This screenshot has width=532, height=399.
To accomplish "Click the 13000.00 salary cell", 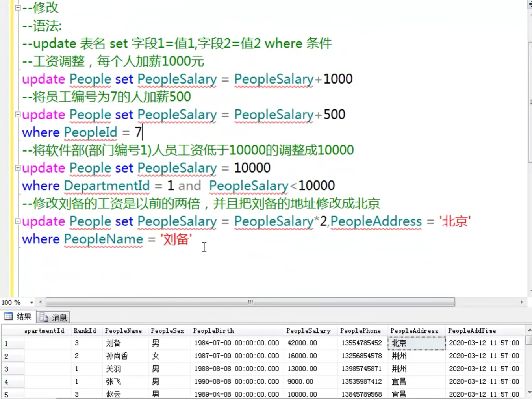I will pos(311,369).
